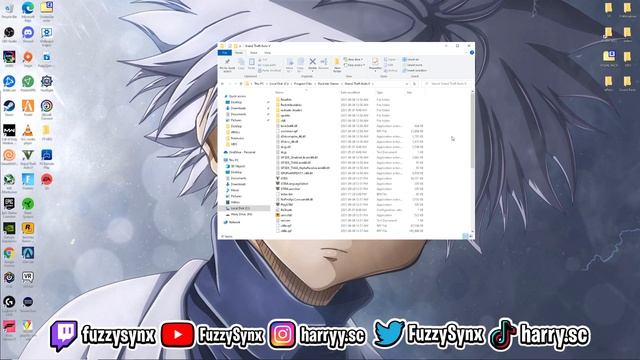Open Properties from the ribbon
This screenshot has width=640, height=360.
(375, 64)
